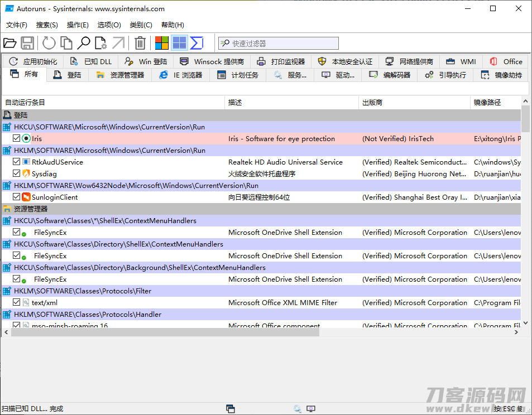Switch to the Win 登陆 tab

pos(146,61)
